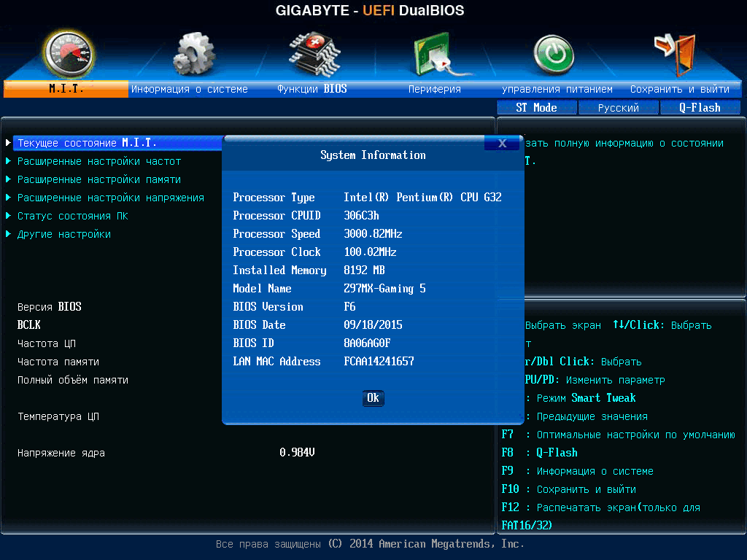Click the M.I.T. speedometer gauge icon
Viewport: 747px width, 560px height.
tap(69, 55)
